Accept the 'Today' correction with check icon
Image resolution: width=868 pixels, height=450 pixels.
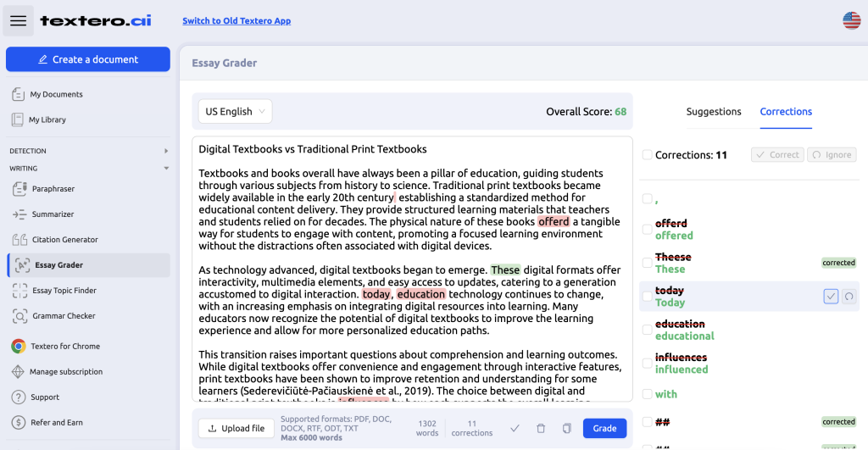tap(831, 297)
